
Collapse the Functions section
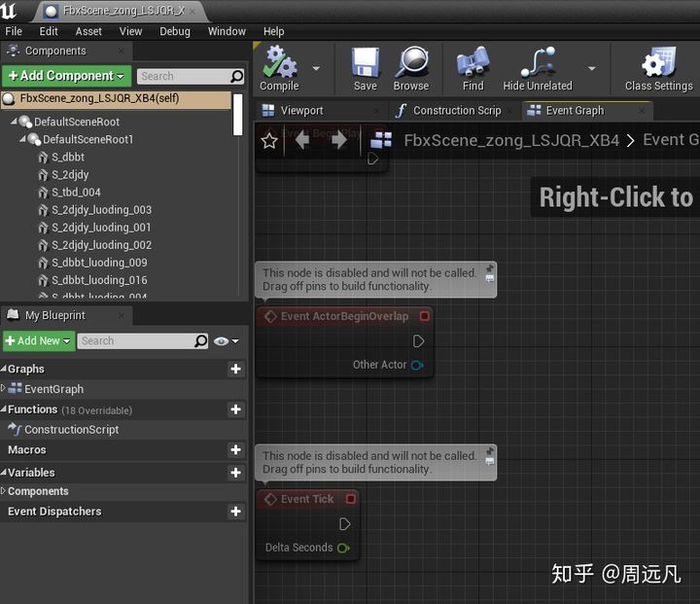4,409
